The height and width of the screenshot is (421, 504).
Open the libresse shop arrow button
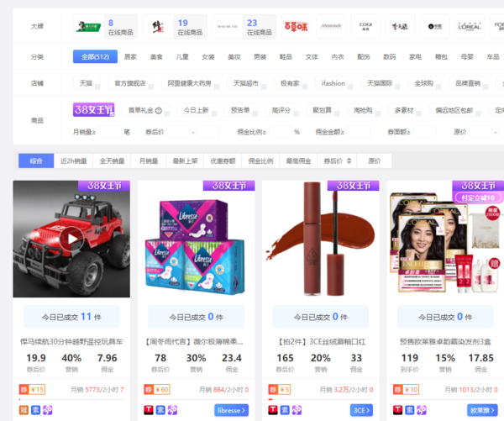pyautogui.click(x=231, y=410)
